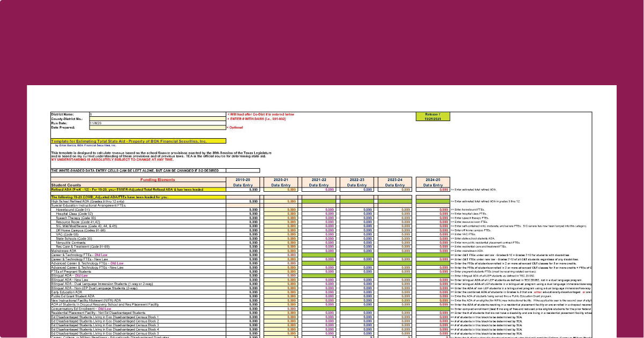This screenshot has width=644, height=338.
Task: Click the "COVID_Adjusted ADA/FTEs" yellow banner
Action: 138,197
